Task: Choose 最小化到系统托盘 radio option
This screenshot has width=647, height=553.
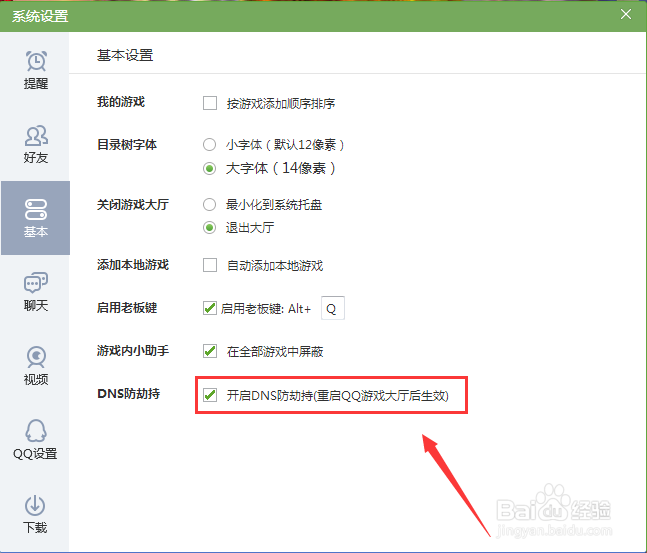Action: (210, 204)
